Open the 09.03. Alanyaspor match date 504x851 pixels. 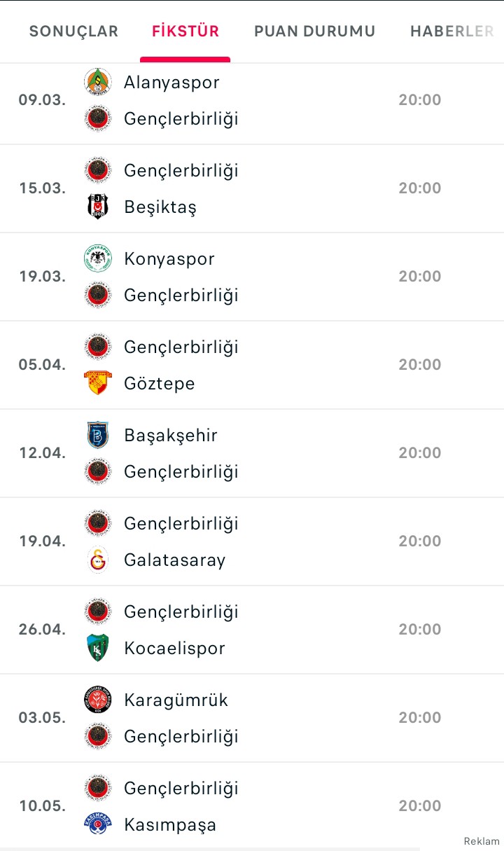coord(42,100)
